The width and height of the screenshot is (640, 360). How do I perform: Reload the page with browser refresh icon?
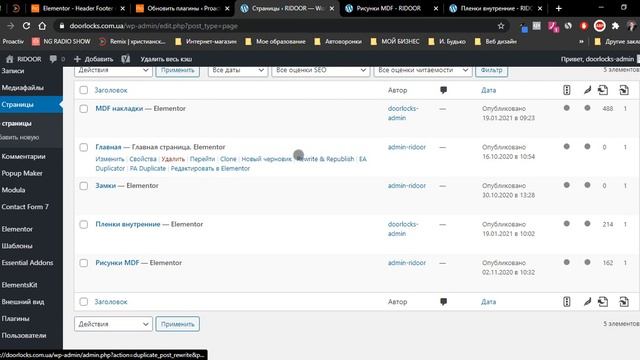pos(26,26)
